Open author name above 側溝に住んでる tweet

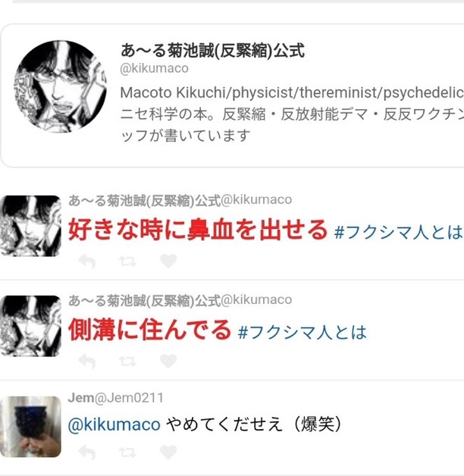[x=180, y=300]
